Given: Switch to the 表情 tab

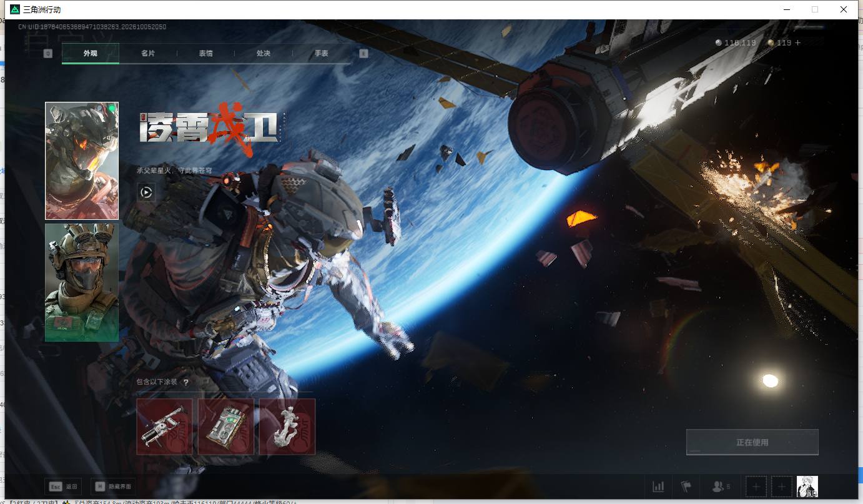Looking at the screenshot, I should tap(205, 54).
